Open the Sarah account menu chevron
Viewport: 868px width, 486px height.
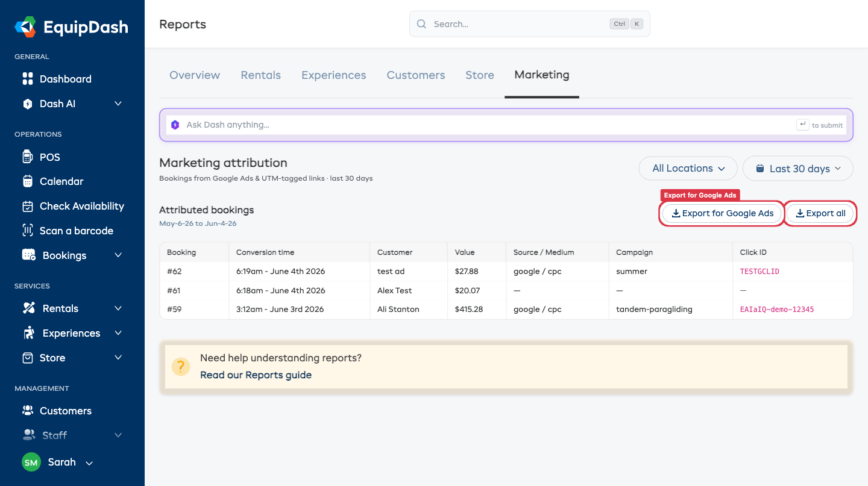click(89, 463)
